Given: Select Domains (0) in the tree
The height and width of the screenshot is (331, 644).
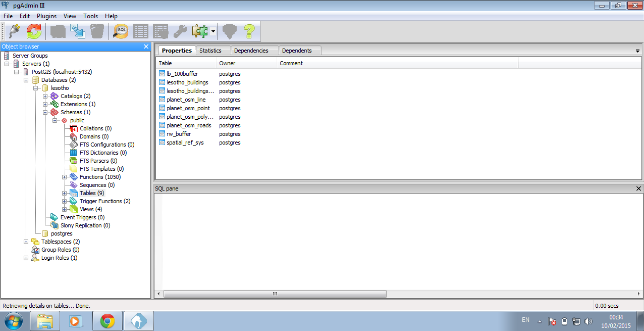Looking at the screenshot, I should [94, 136].
